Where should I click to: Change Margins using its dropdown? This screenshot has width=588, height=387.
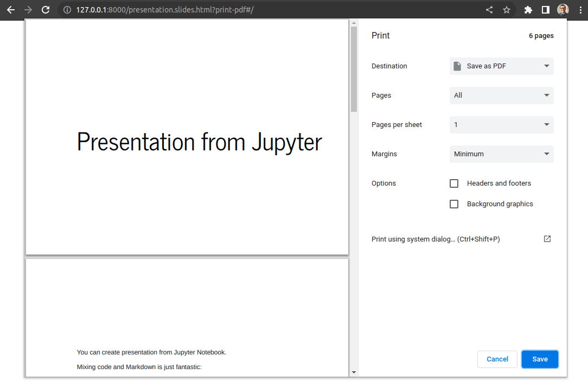pyautogui.click(x=501, y=154)
